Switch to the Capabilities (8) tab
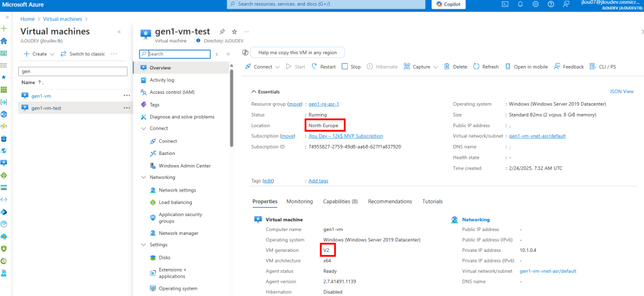This screenshot has width=644, height=296. 340,202
